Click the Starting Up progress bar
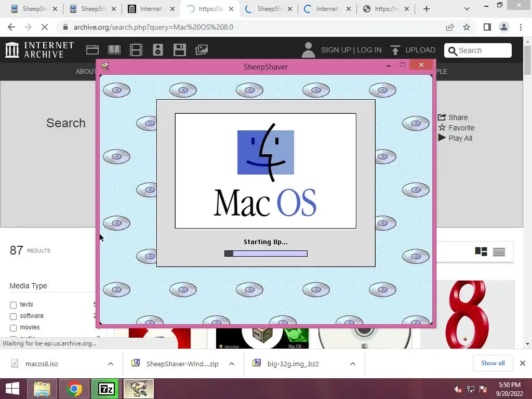The image size is (532, 399). coord(265,254)
